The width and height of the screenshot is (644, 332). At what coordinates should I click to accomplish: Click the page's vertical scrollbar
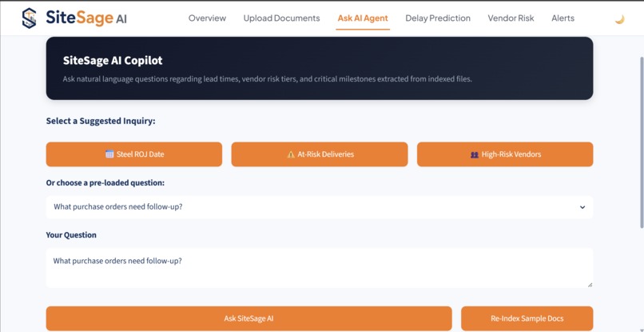(x=642, y=142)
